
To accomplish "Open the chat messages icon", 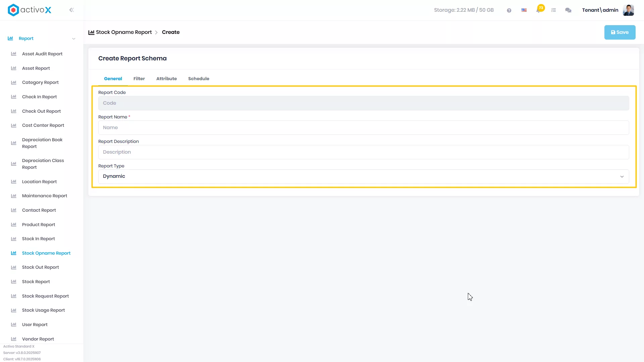I will [x=568, y=10].
